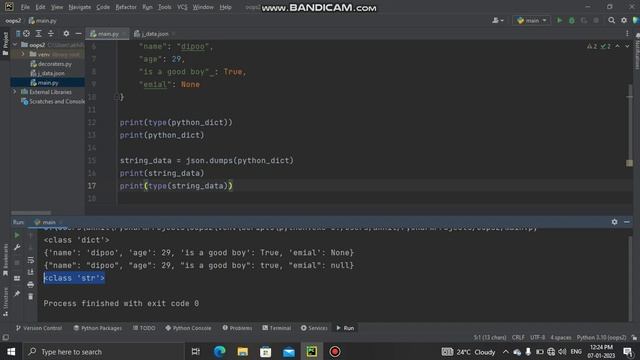
Task: Open the Navigate menu
Action: coord(80,7)
